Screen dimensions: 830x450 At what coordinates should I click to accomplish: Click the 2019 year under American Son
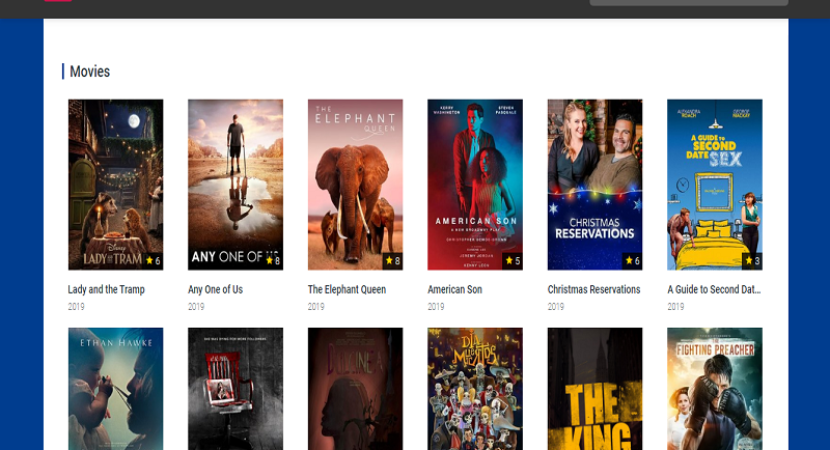(436, 307)
